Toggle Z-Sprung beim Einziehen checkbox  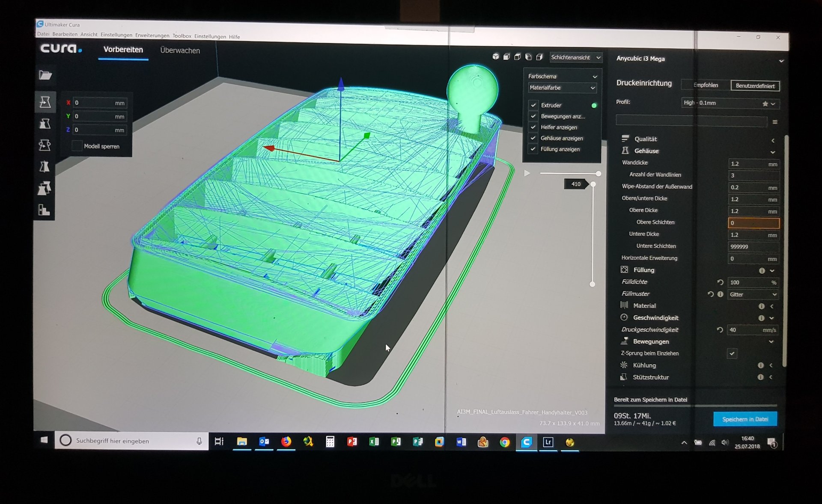[732, 353]
